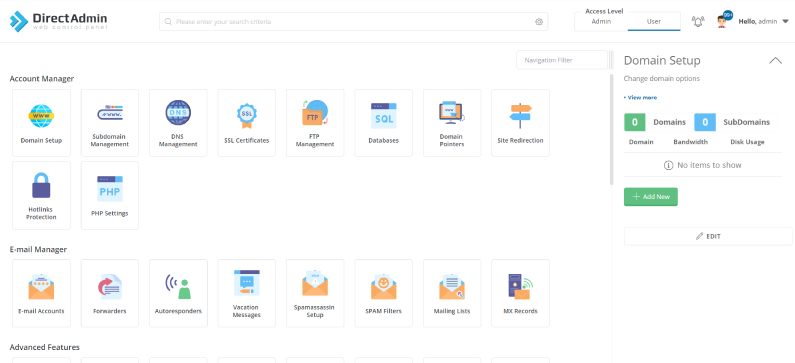Collapse the Domain Setup panel

click(775, 60)
